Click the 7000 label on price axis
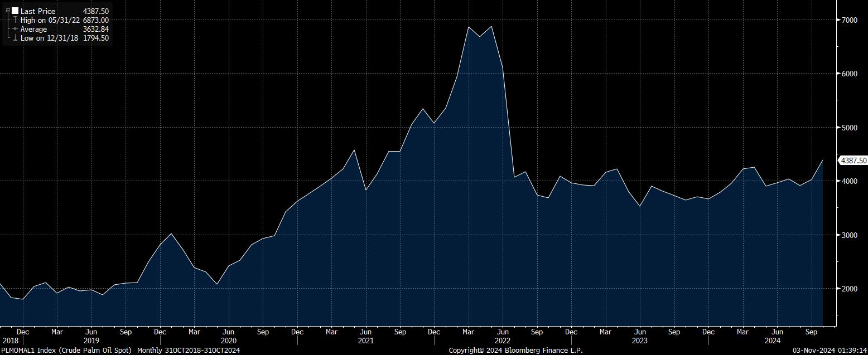868x355 pixels. tap(850, 20)
